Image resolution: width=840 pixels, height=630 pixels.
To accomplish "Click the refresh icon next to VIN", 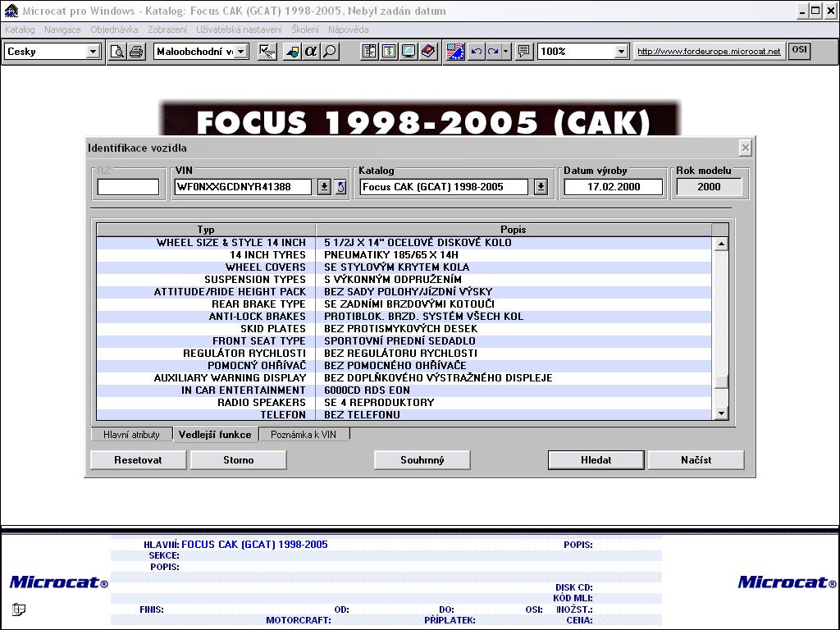I will pyautogui.click(x=340, y=187).
